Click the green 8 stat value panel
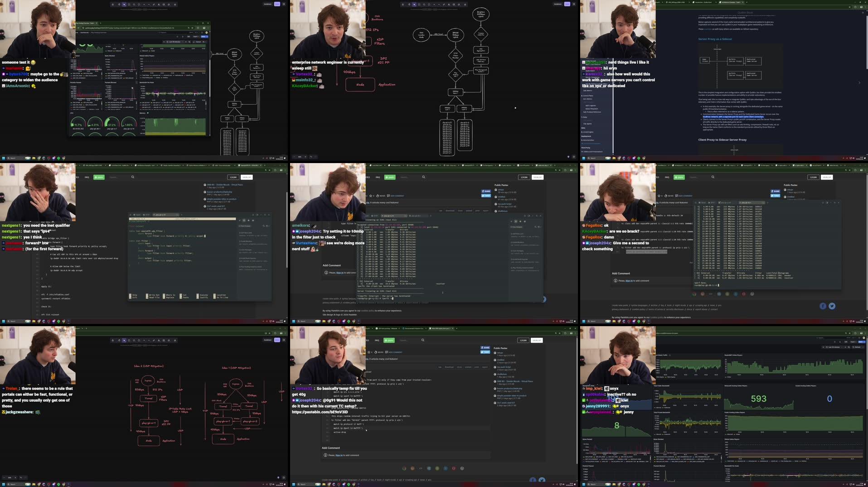This screenshot has height=487, width=868. (x=616, y=425)
